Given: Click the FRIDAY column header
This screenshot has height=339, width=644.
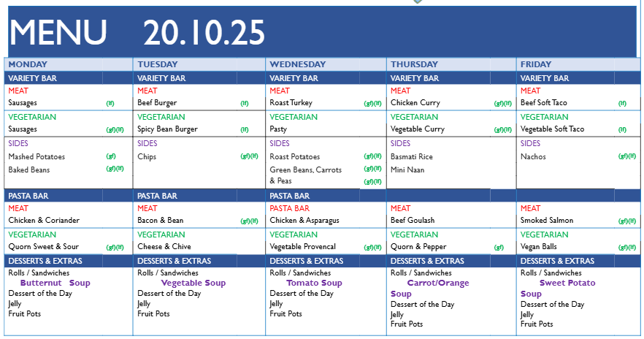Looking at the screenshot, I should click(536, 64).
